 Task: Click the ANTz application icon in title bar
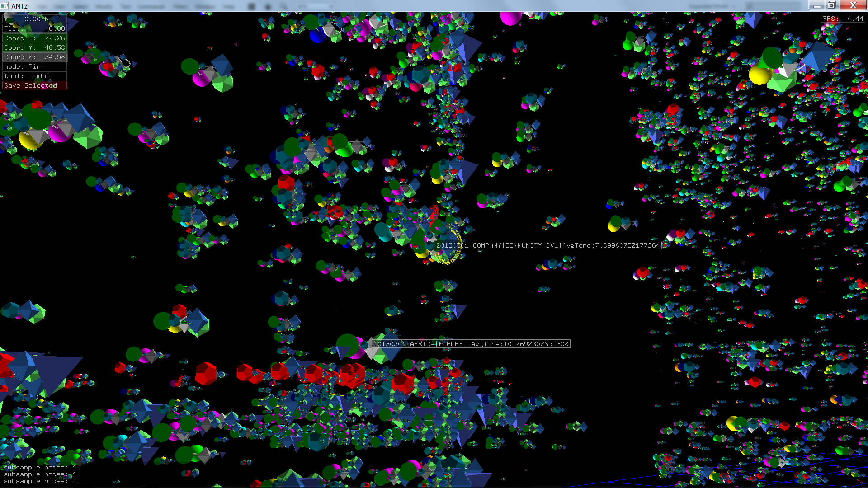point(5,5)
